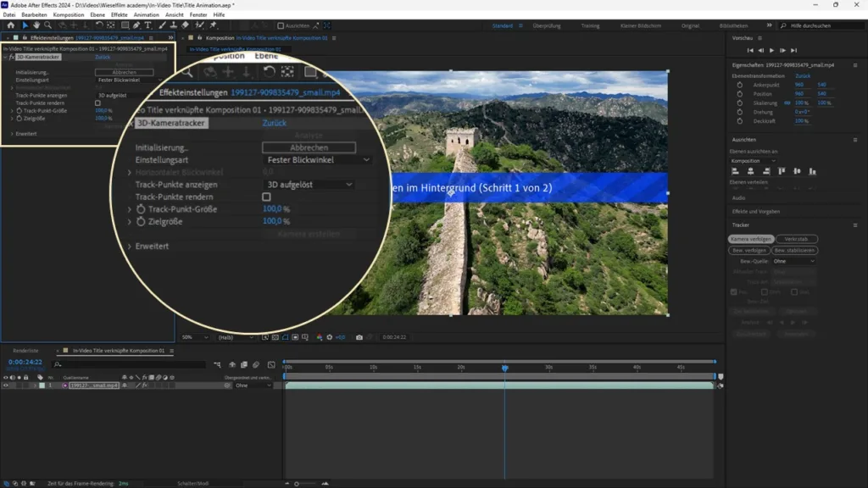Select the Pen tool
Screen dimensions: 868x488
click(136, 25)
